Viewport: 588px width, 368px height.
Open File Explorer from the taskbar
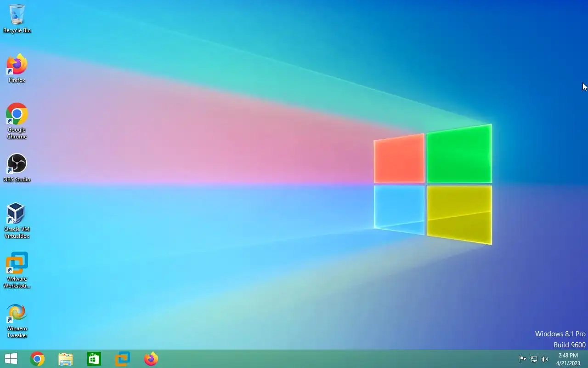66,359
